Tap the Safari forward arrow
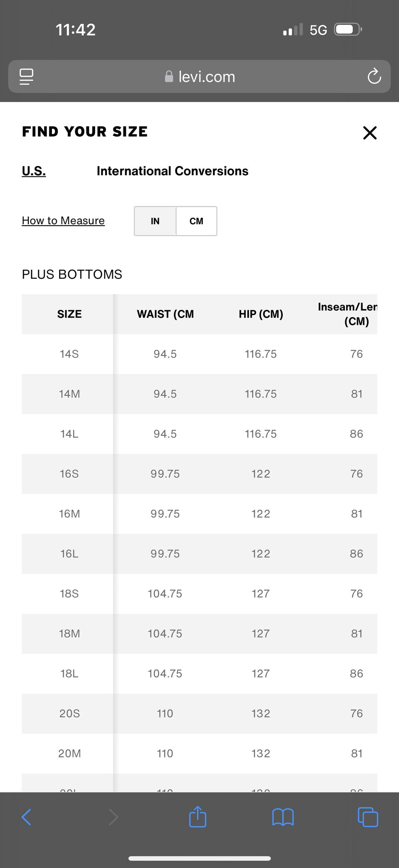Screen dimensions: 399x868 coord(113,817)
